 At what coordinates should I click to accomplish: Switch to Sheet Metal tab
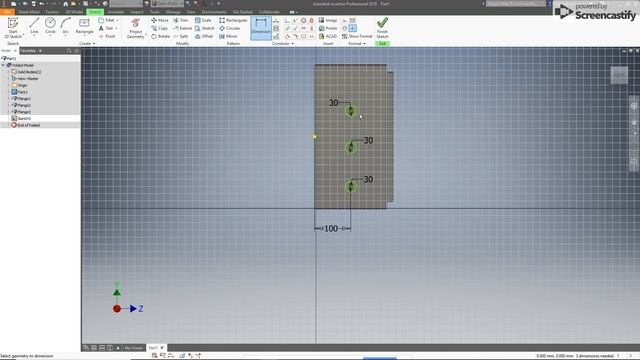click(29, 12)
